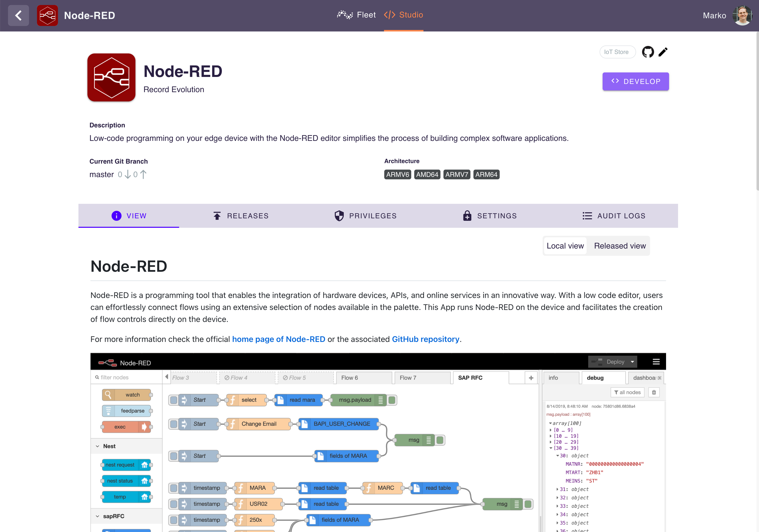The height and width of the screenshot is (532, 759).
Task: Click the pencil edit icon
Action: click(x=663, y=52)
